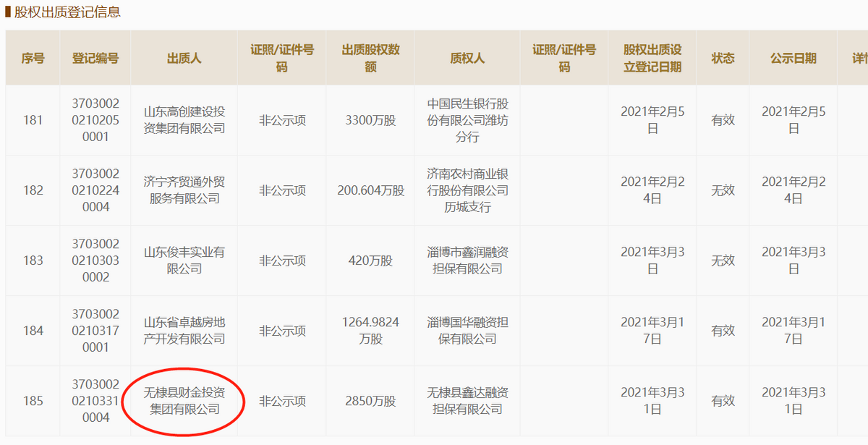Screen dimensions: 868x445
Task: Select serial number 182
Action: (33, 190)
